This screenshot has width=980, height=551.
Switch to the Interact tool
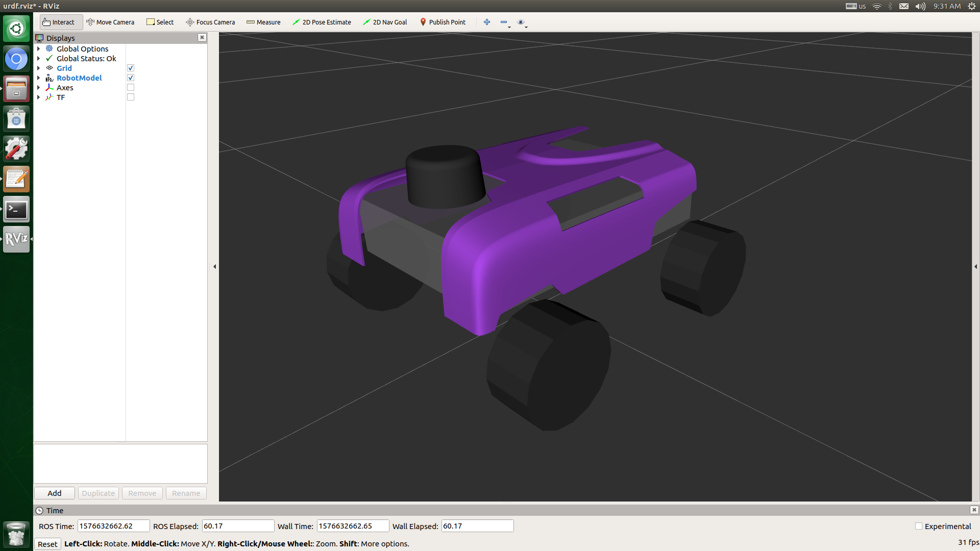(59, 22)
